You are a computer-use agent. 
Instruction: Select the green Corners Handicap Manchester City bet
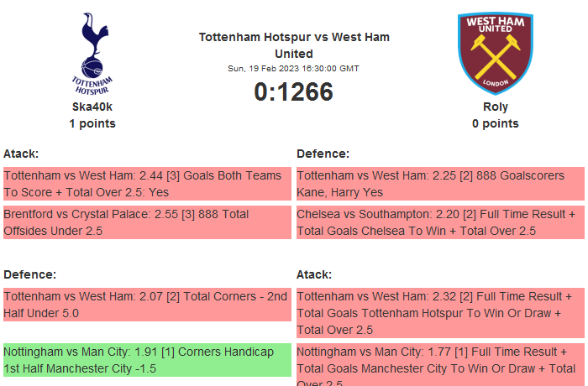coord(147,359)
